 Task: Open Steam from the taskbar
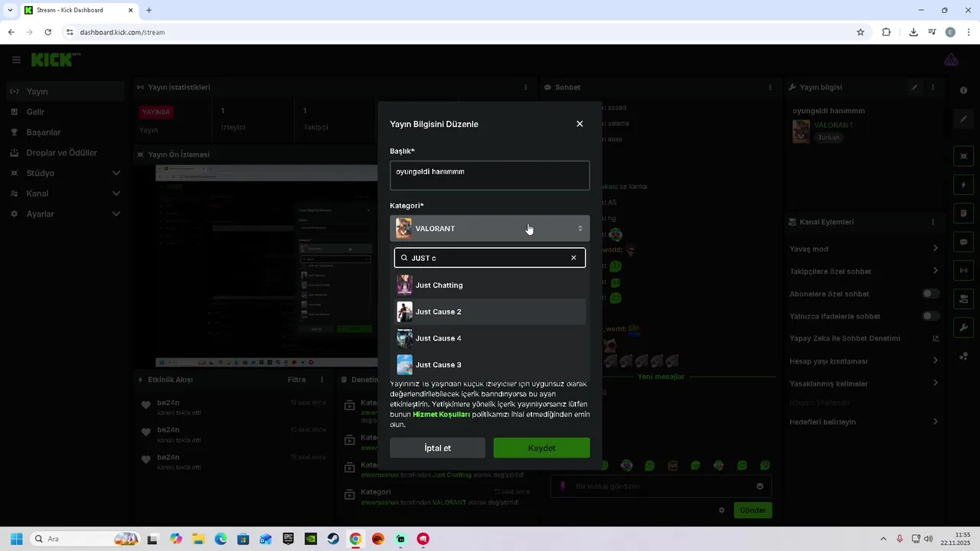pyautogui.click(x=333, y=539)
